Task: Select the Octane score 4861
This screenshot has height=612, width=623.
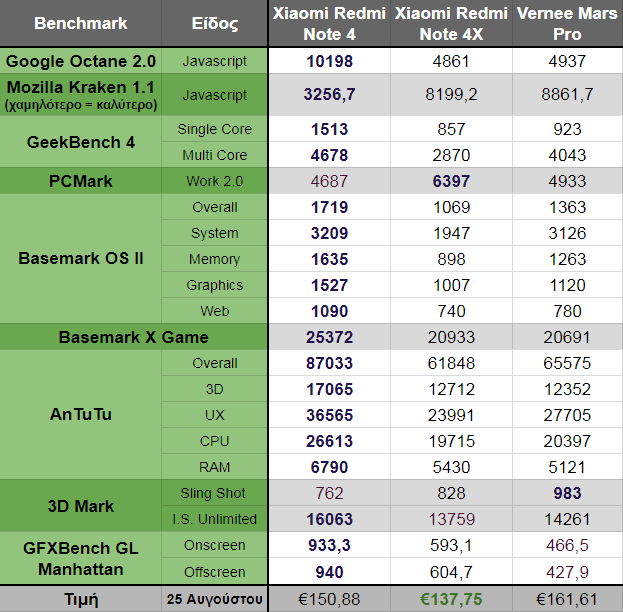Action: point(451,61)
